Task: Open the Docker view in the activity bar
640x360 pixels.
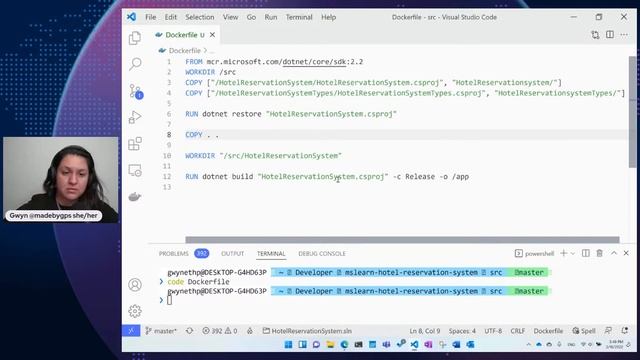Action: (135, 197)
